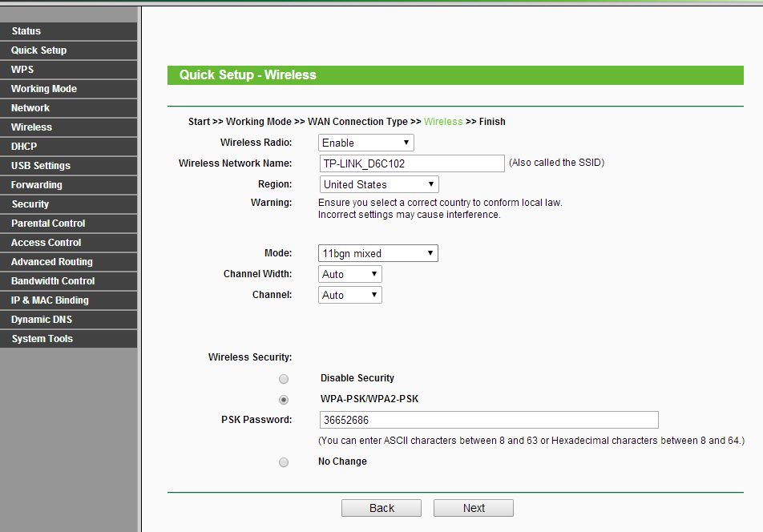
Task: Open the Mode dropdown showing 11bgn mixed
Action: pyautogui.click(x=378, y=253)
